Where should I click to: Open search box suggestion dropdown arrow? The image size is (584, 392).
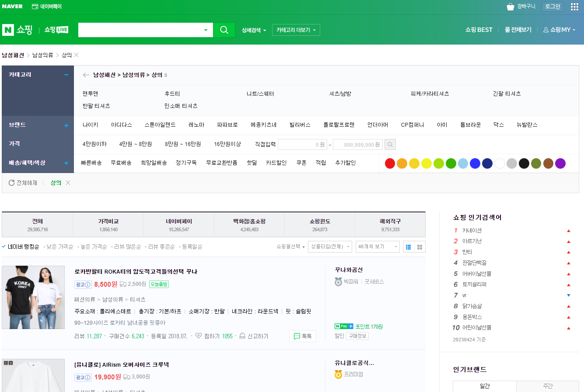[206, 30]
